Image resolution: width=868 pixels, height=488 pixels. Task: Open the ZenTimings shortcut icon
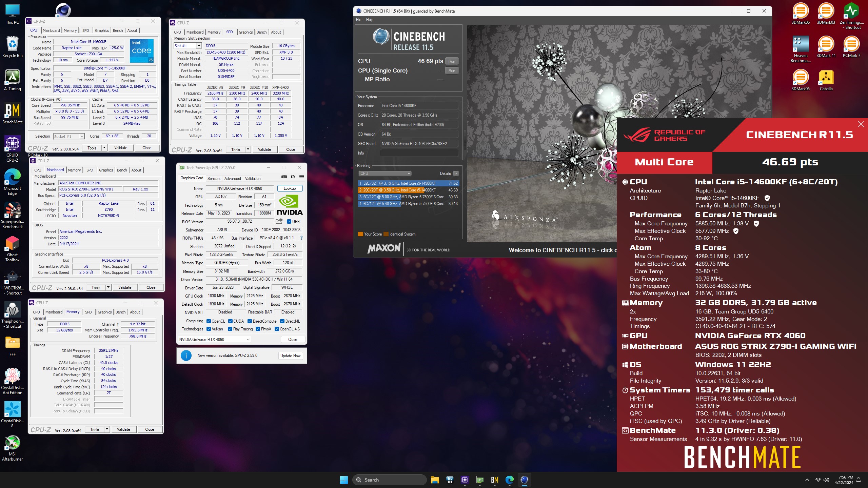point(851,16)
